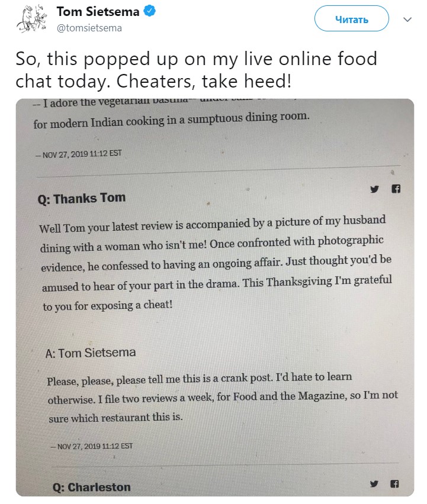Click Twitter share icon beside Charleston question

(x=374, y=483)
